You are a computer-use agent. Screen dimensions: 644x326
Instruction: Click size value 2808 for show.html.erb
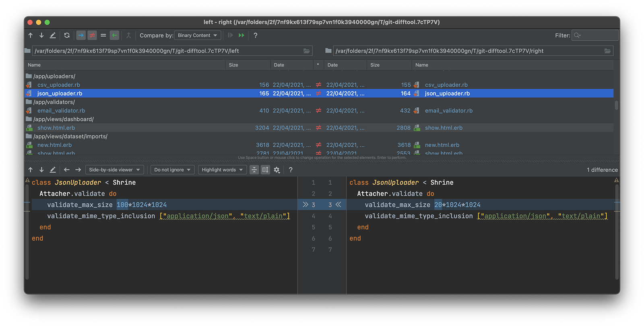click(x=403, y=128)
